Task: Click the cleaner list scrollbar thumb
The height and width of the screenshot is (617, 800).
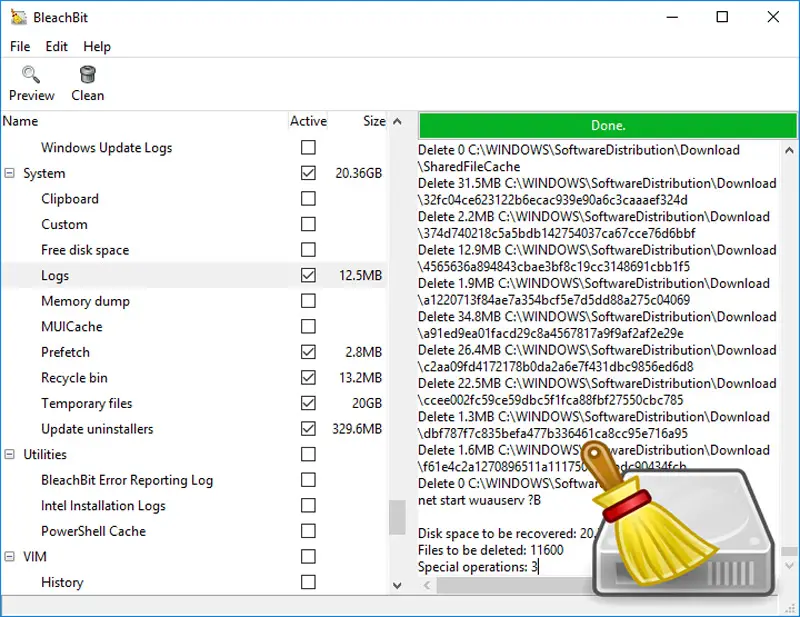Action: (397, 517)
